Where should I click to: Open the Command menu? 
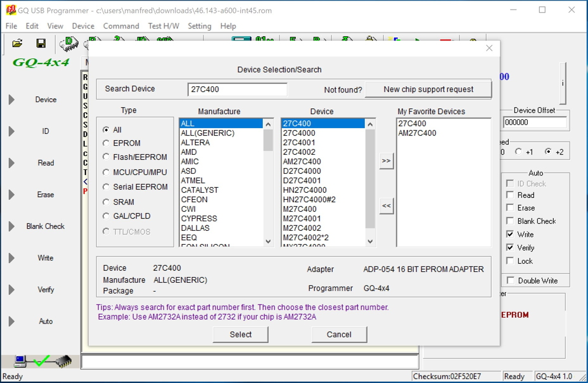pos(121,26)
